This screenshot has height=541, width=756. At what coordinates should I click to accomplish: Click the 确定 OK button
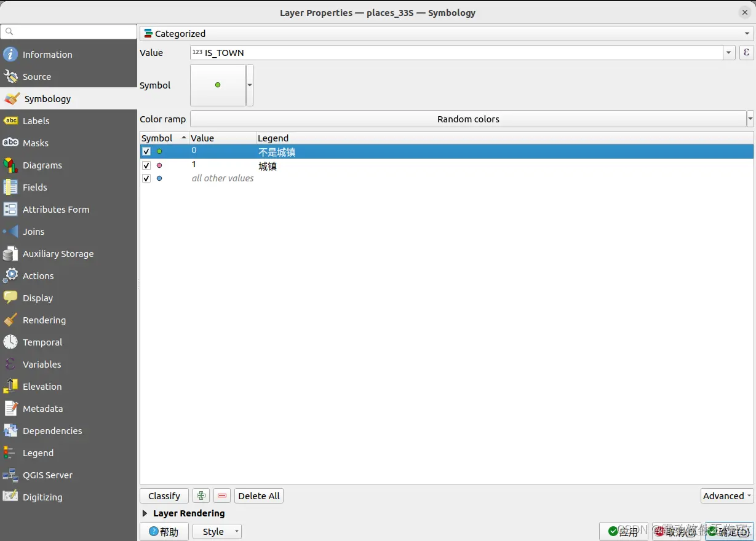click(x=730, y=532)
